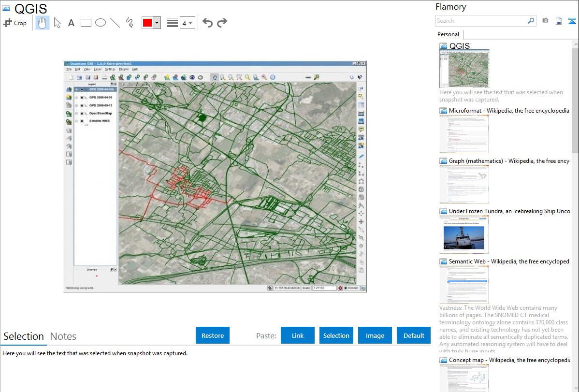Activate the hand pan tool

click(42, 23)
